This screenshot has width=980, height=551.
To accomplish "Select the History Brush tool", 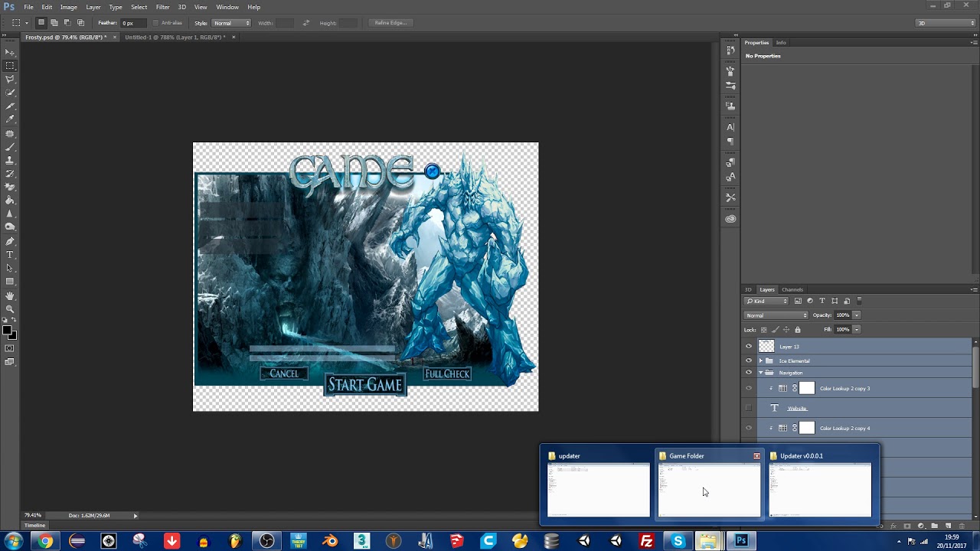I will pyautogui.click(x=10, y=173).
